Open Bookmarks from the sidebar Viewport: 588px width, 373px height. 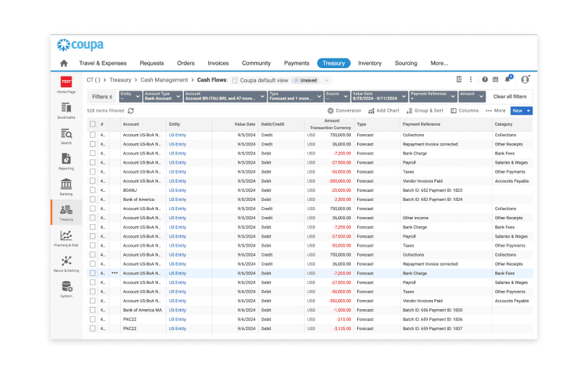point(66,110)
